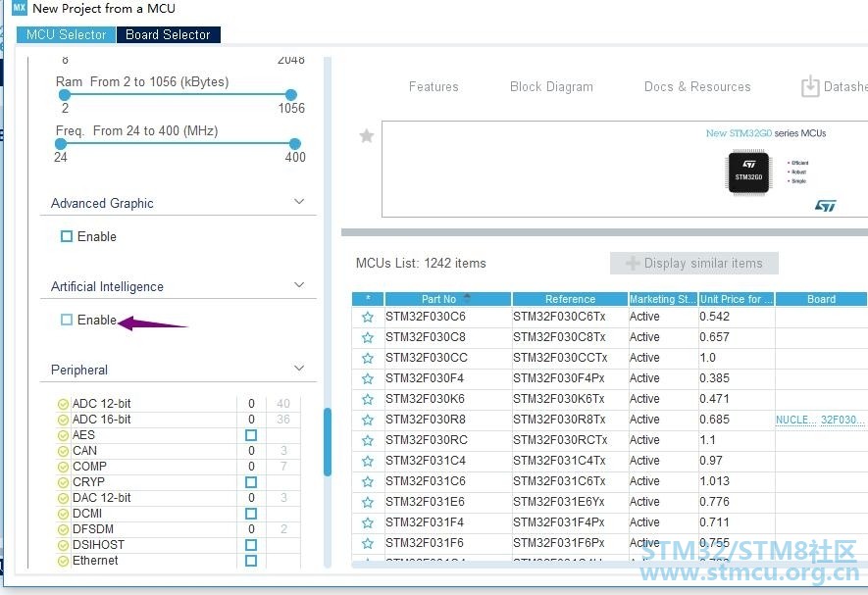
Task: Click the Ram slider maximum handle
Action: click(291, 95)
